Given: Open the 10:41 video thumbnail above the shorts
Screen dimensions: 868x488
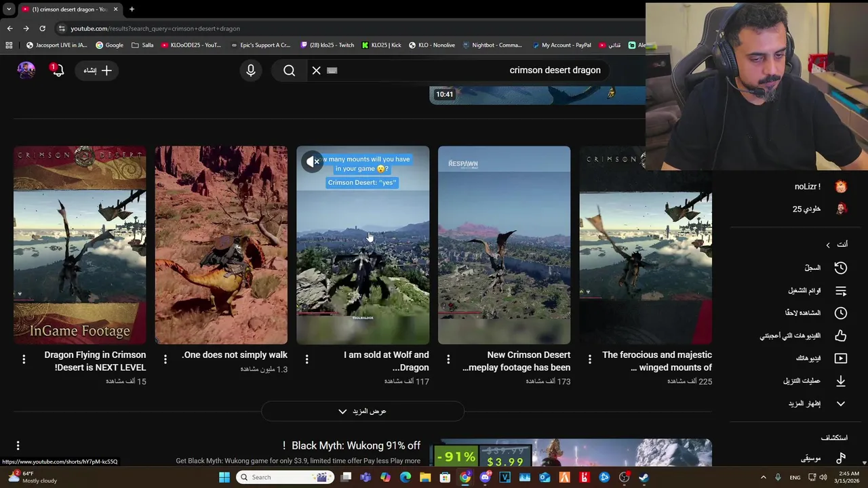Looking at the screenshot, I should point(538,95).
